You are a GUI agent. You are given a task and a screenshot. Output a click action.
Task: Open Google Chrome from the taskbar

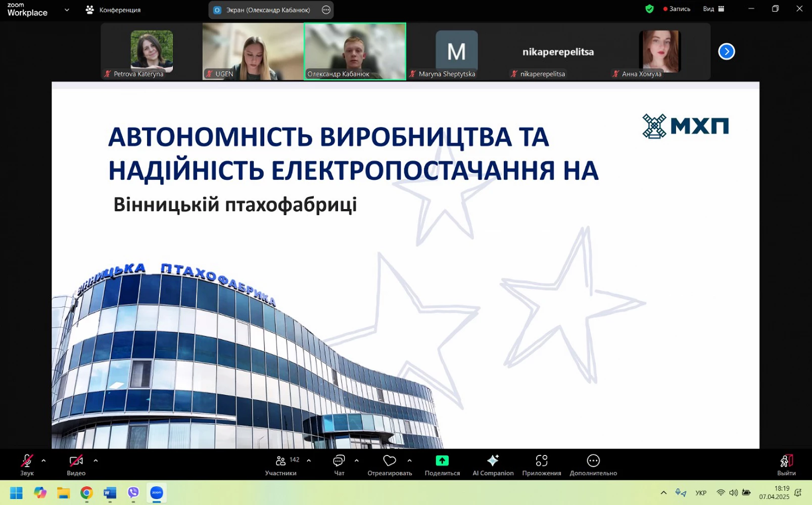(x=87, y=493)
